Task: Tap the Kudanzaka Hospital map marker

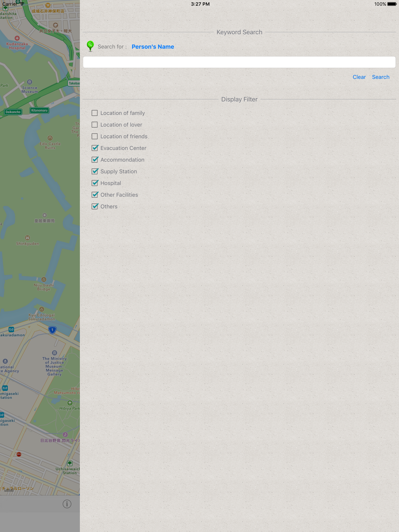Action: pyautogui.click(x=17, y=38)
